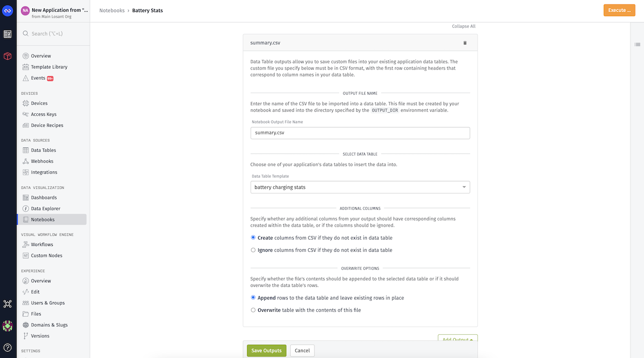Open the table of contents list icon
Viewport: 644px width, 358px height.
click(637, 45)
